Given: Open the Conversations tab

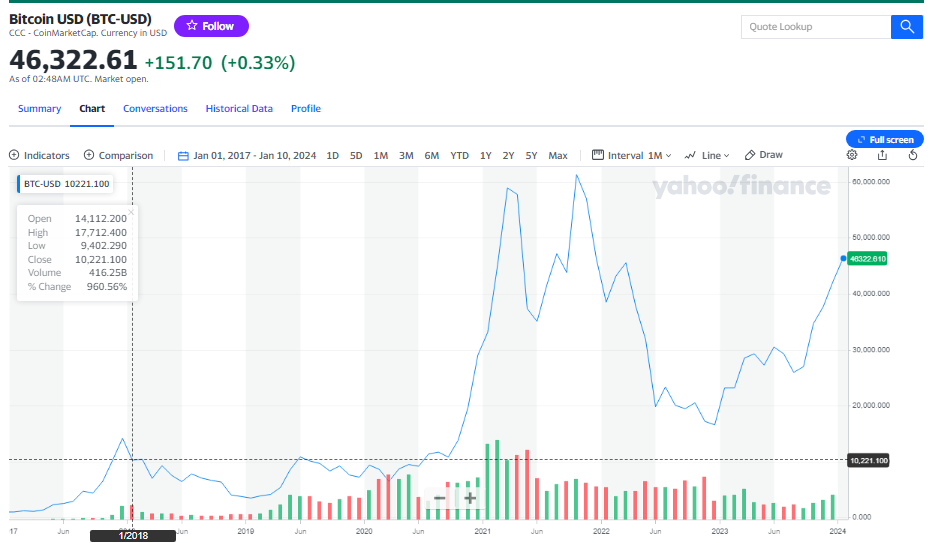Looking at the screenshot, I should coord(155,109).
